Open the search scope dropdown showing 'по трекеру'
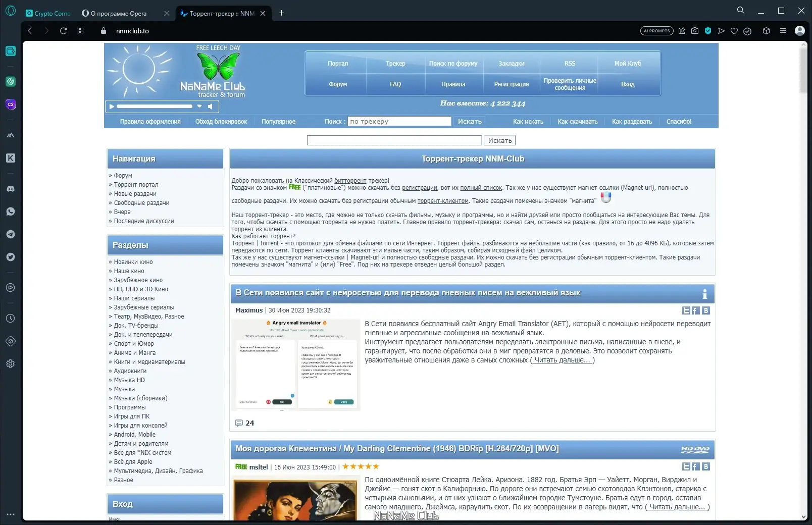This screenshot has width=812, height=525. pos(399,121)
